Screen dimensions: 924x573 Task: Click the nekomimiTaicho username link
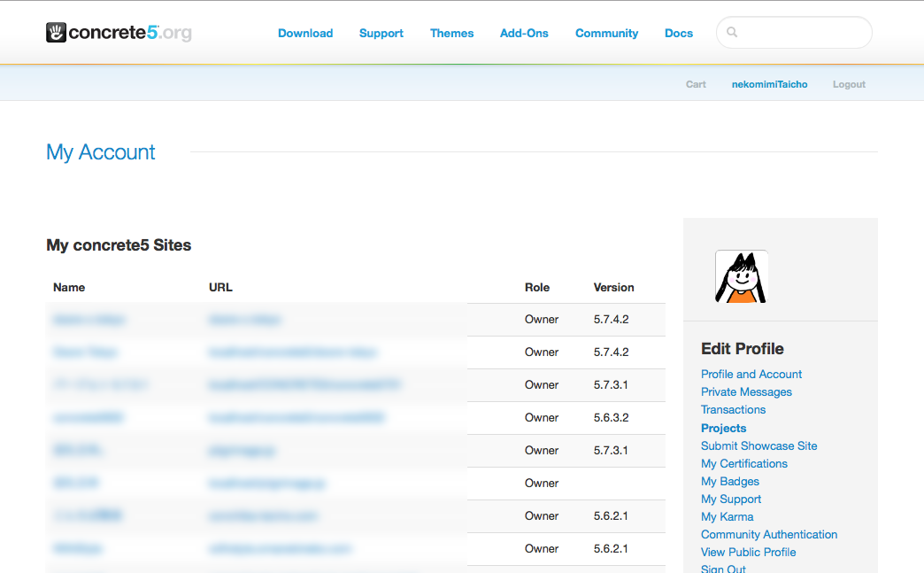pyautogui.click(x=770, y=84)
